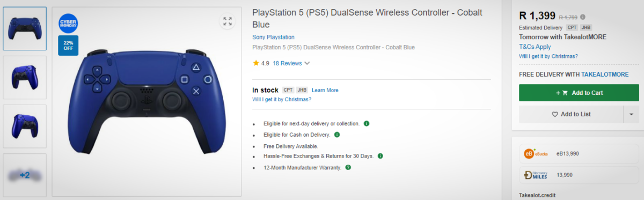Viewport: 644px width, 200px height.
Task: Show the +2 more images thumbnail
Action: [x=25, y=175]
